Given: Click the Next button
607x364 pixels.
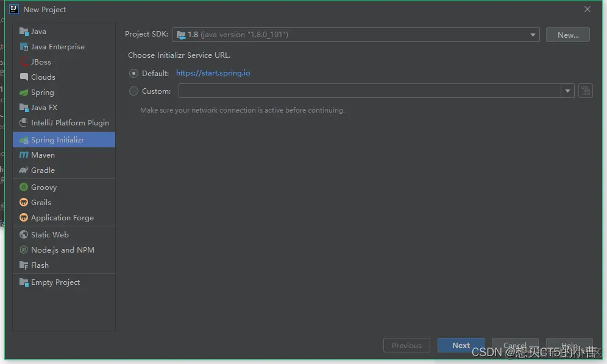Looking at the screenshot, I should [x=461, y=345].
